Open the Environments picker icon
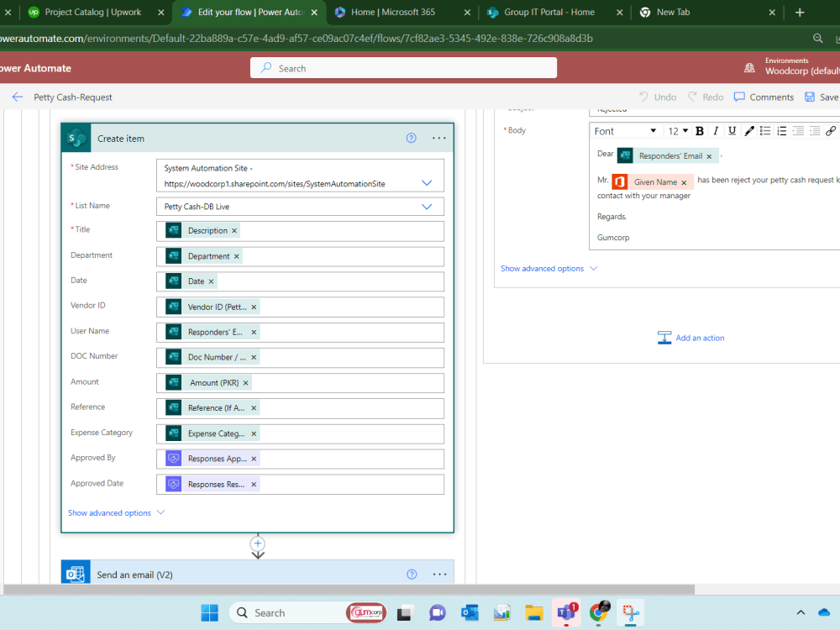Viewport: 840px width, 630px height. point(749,68)
